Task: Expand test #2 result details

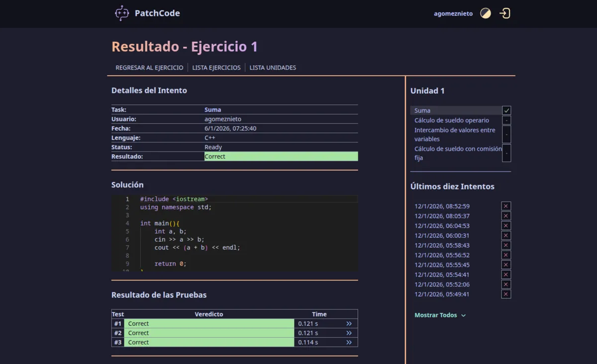Action: [348, 333]
